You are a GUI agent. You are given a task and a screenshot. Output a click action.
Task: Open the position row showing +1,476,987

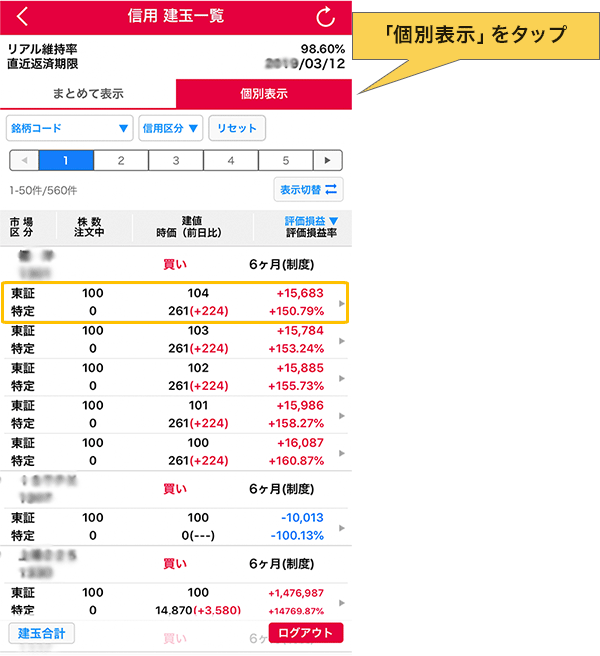(x=175, y=602)
